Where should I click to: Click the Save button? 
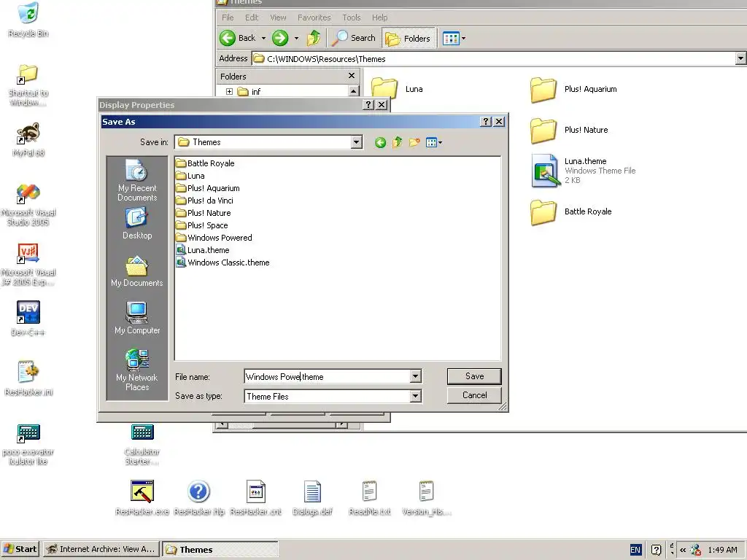474,376
